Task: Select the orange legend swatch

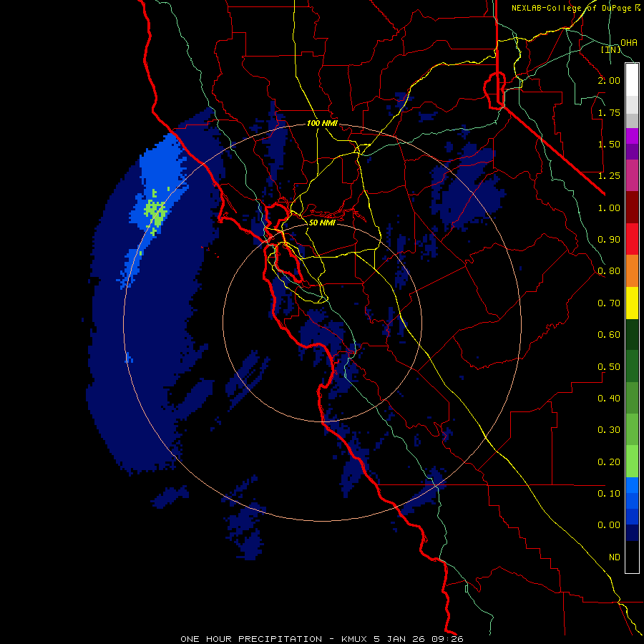Action: 632,271
